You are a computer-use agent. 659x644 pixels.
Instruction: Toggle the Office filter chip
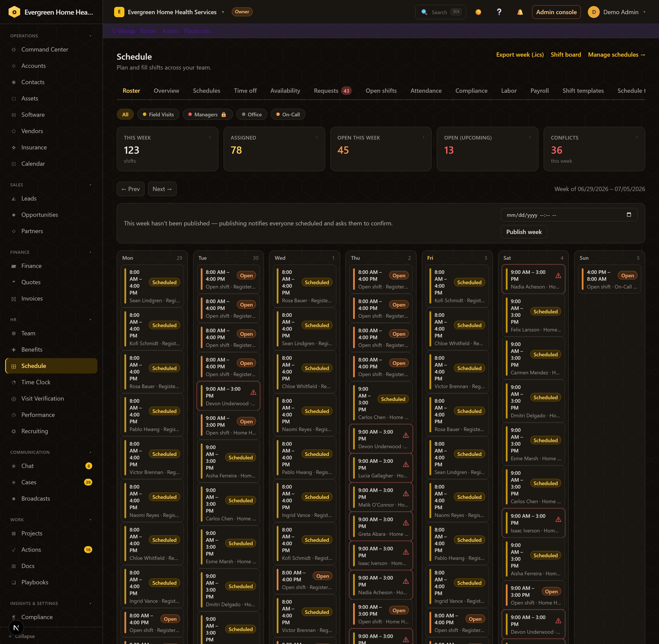point(251,115)
